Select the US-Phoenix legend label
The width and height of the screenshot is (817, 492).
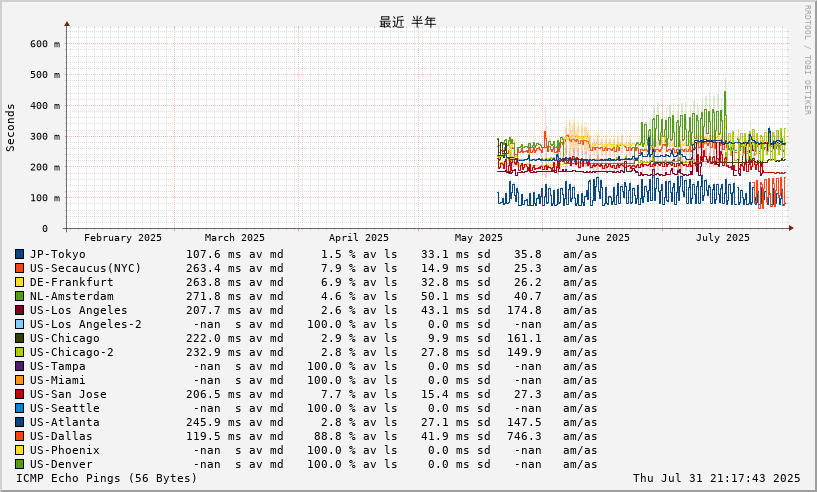(x=64, y=450)
